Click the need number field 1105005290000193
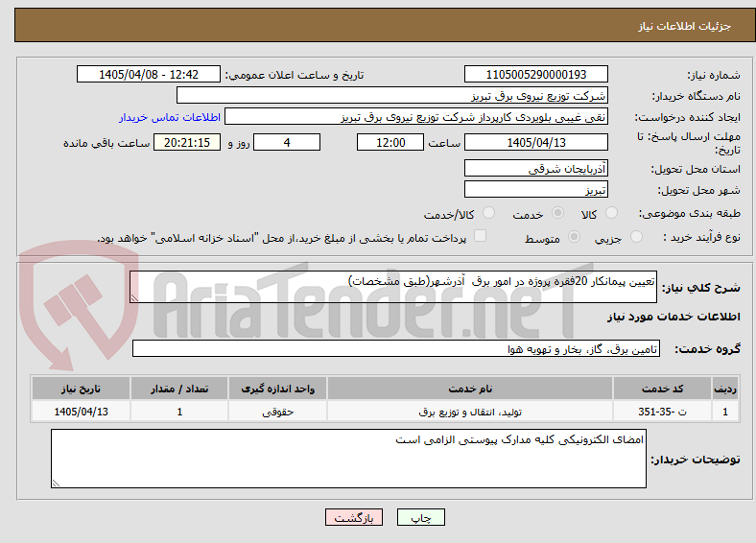Screen dimensions: 756x543 pyautogui.click(x=535, y=74)
